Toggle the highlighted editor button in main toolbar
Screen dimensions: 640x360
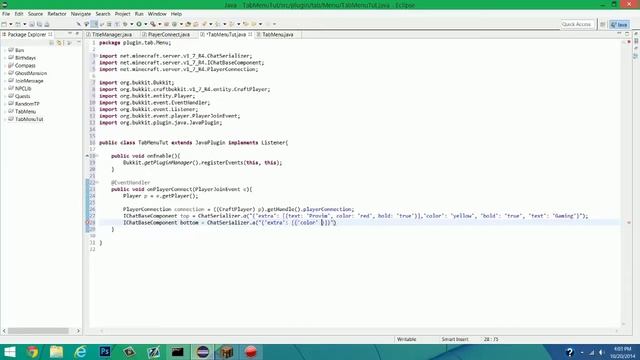click(94, 24)
